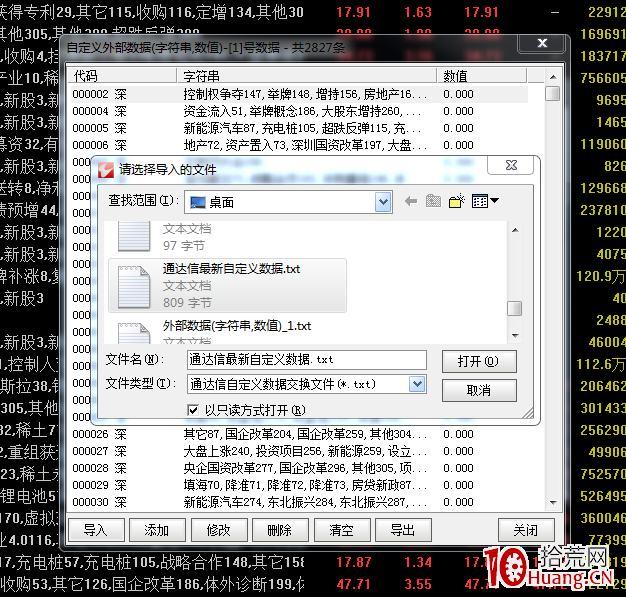Click the 关闭 button
The width and height of the screenshot is (626, 597).
coord(526,530)
